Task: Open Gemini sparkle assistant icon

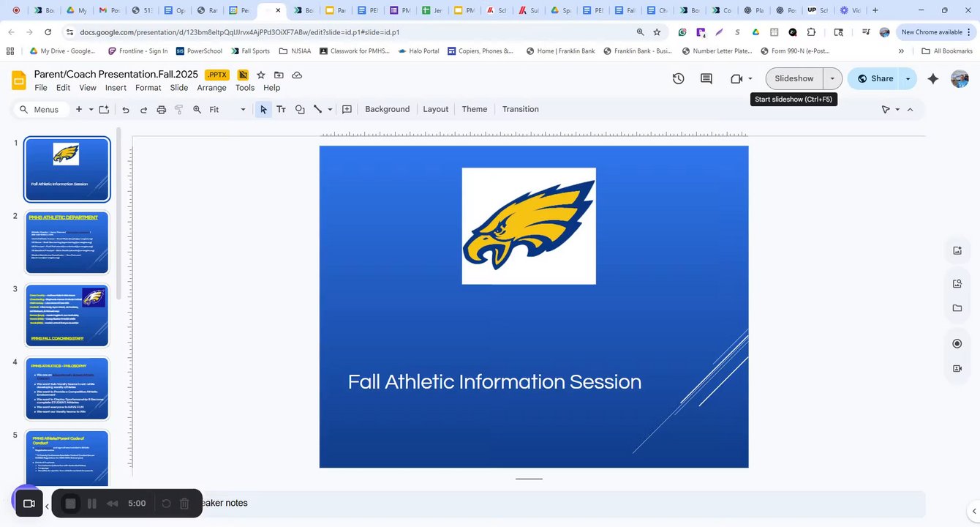Action: 932,78
